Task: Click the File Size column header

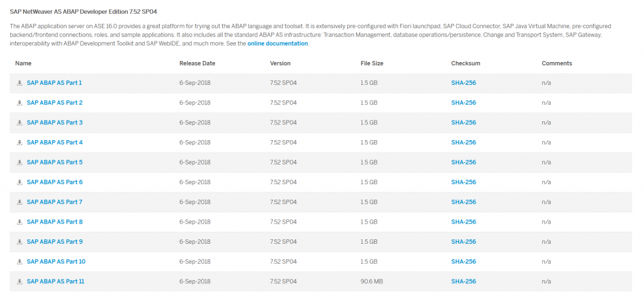Action: click(x=372, y=63)
